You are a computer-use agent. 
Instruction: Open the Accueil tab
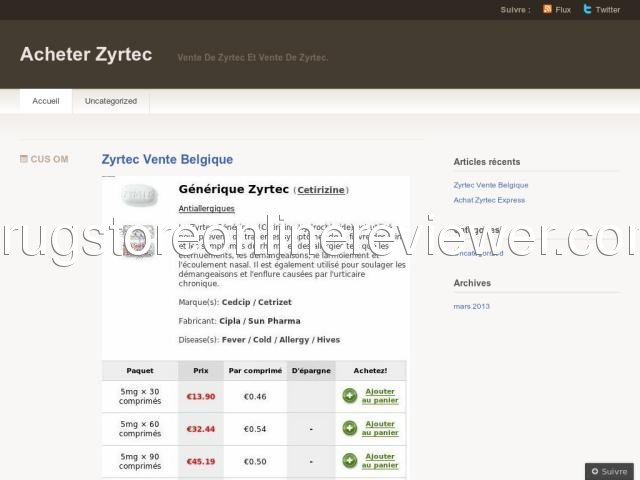(x=46, y=101)
